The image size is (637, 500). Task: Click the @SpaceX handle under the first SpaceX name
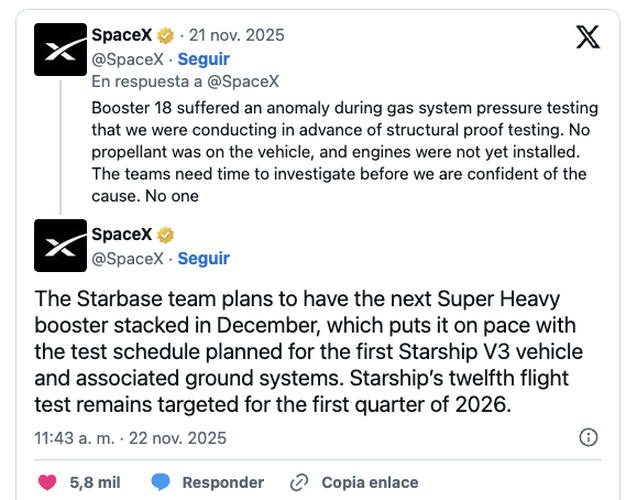coord(127,59)
